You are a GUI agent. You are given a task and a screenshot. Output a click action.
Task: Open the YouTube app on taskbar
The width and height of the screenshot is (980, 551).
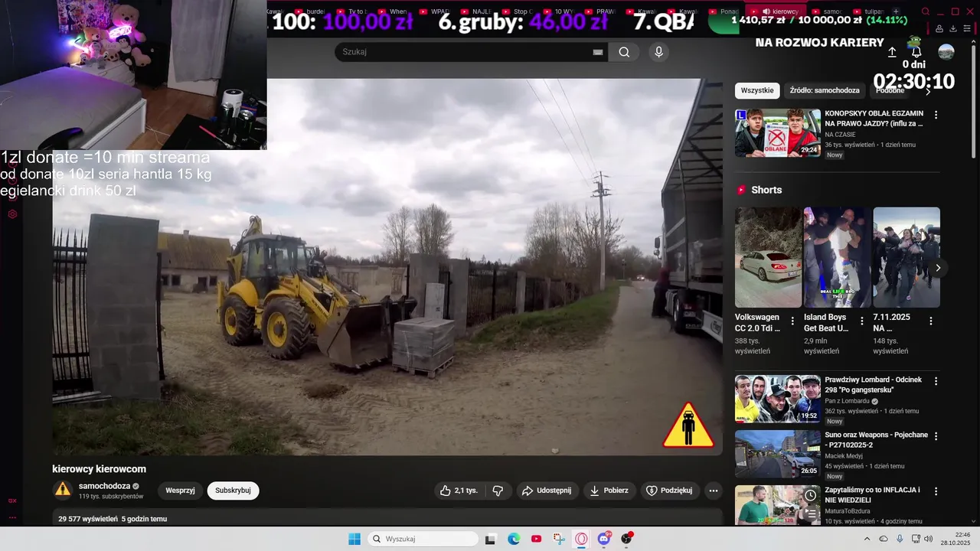tap(536, 539)
